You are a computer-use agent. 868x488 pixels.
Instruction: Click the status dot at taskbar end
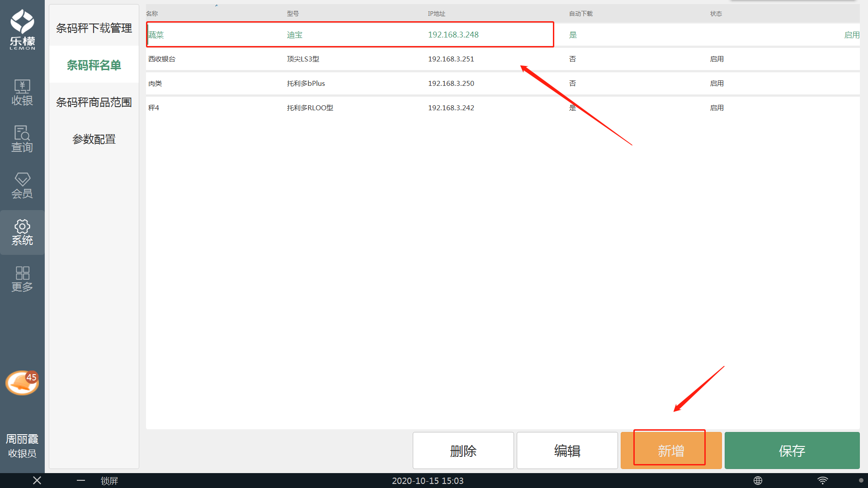(x=861, y=480)
